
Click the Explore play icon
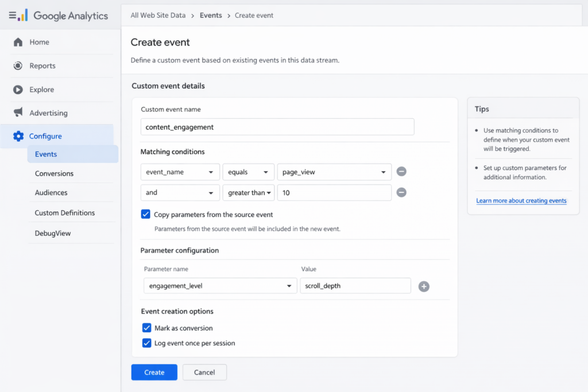[x=18, y=89]
